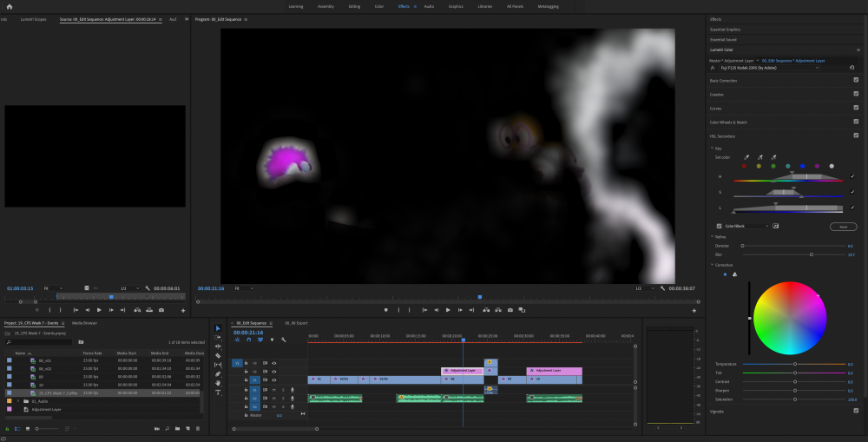The width and height of the screenshot is (868, 442).
Task: Select the Pen tool
Action: [x=218, y=373]
